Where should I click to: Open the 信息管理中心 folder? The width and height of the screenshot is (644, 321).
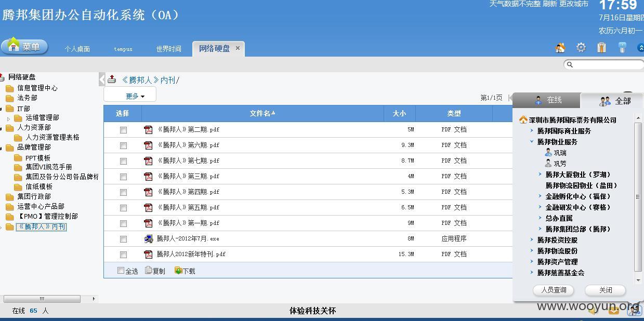coord(37,88)
